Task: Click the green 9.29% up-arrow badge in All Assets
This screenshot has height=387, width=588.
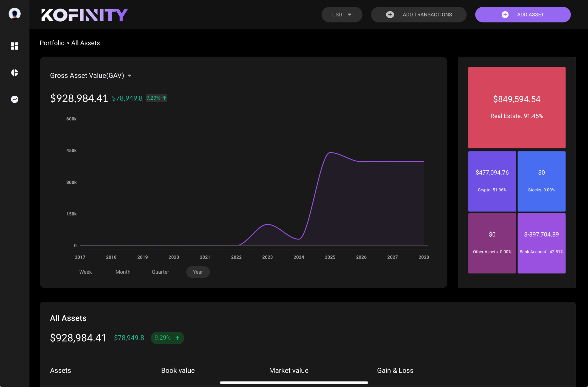Action: pos(167,338)
